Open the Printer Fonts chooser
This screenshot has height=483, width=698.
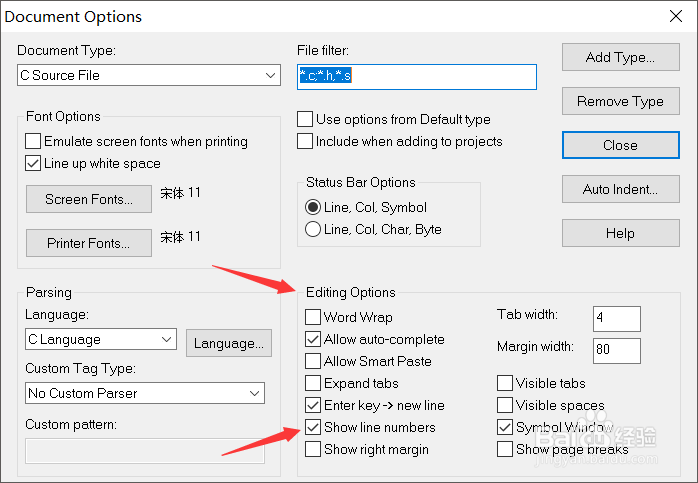click(x=89, y=243)
